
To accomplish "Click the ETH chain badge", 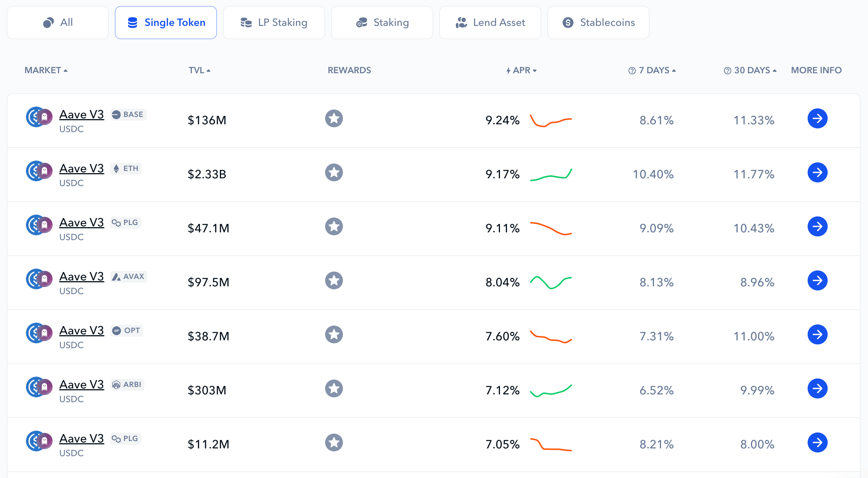I will click(126, 169).
